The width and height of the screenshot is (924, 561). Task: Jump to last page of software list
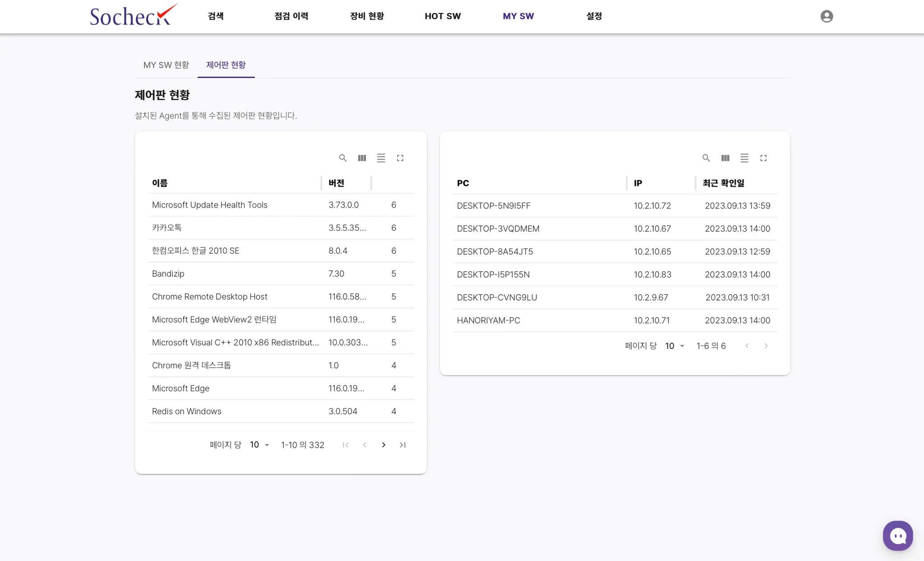402,445
